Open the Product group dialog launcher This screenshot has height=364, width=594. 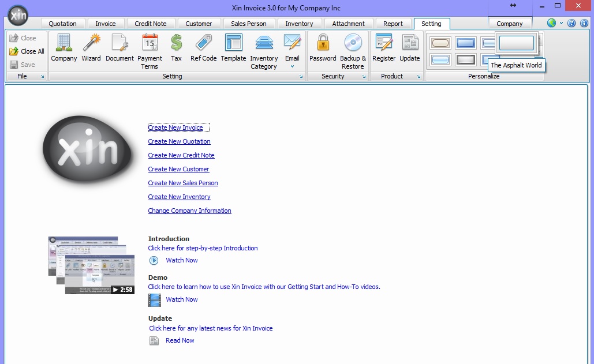[x=419, y=76]
